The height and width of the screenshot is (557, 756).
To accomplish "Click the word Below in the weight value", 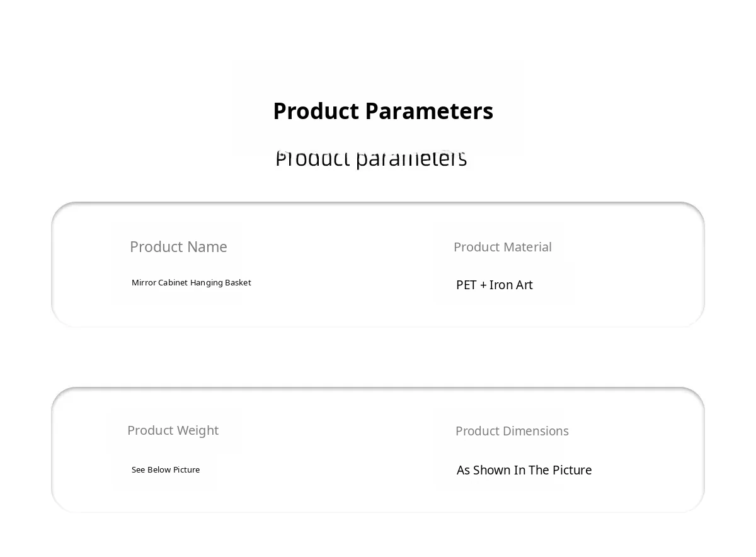I will pyautogui.click(x=159, y=470).
